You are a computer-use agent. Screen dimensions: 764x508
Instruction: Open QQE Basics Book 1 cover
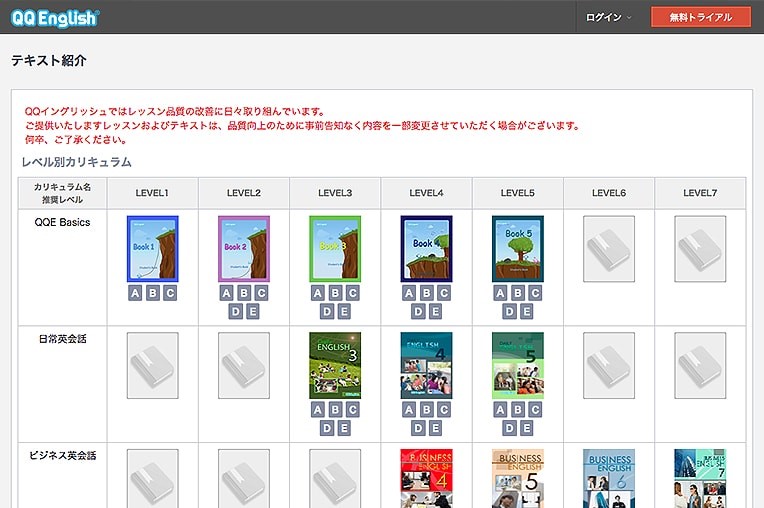tap(153, 249)
